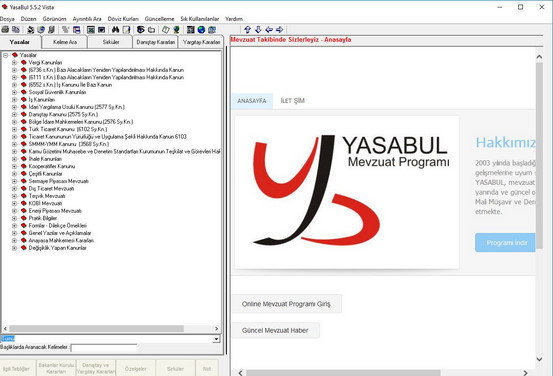Expand the İş Kanunları node
The image size is (553, 376).
[x=14, y=100]
